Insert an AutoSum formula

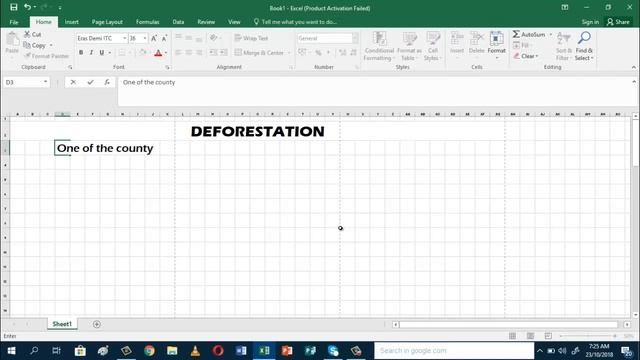(x=529, y=35)
